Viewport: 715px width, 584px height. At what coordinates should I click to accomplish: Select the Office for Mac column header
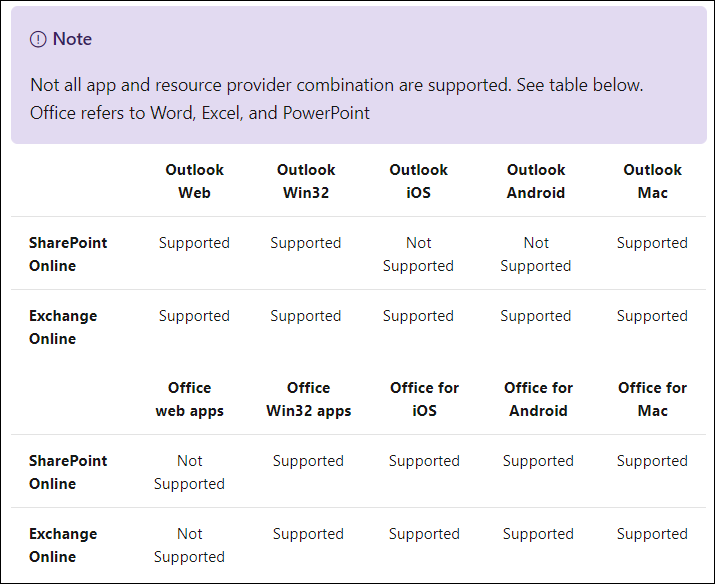pos(653,399)
